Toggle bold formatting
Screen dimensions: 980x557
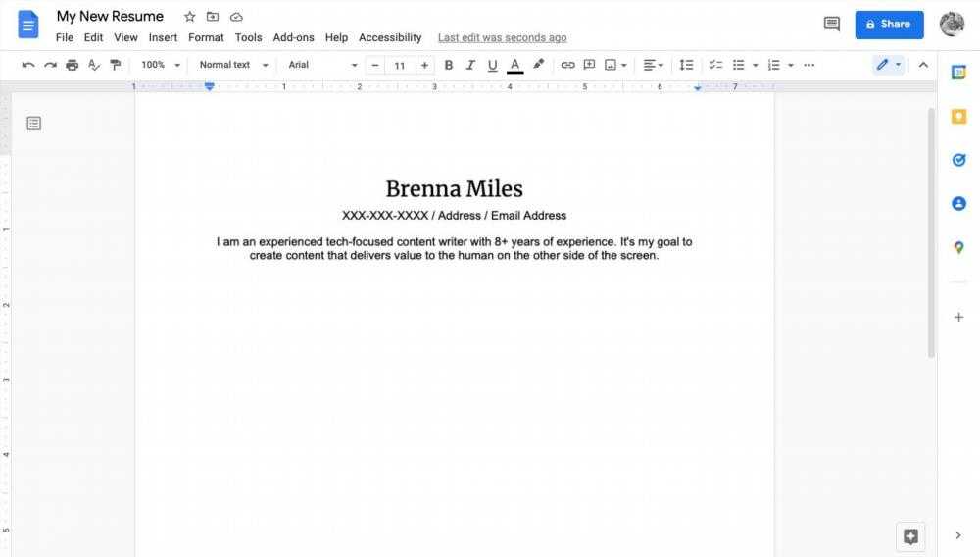pyautogui.click(x=449, y=65)
